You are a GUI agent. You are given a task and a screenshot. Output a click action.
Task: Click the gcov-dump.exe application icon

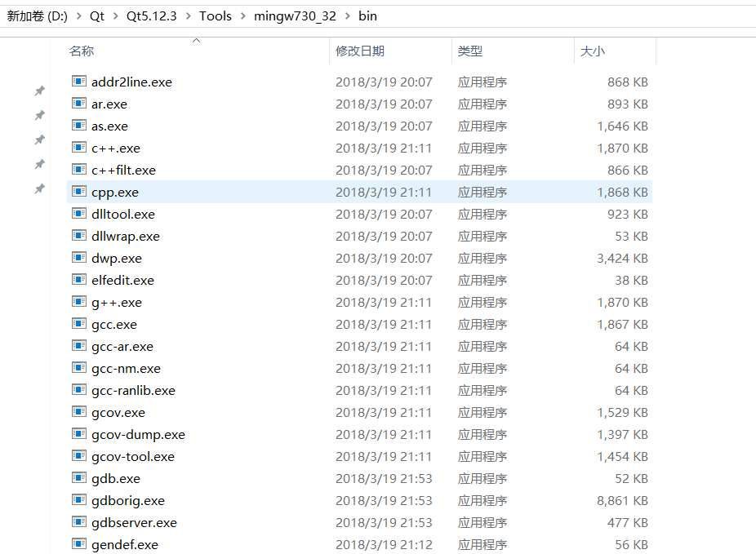click(x=79, y=434)
